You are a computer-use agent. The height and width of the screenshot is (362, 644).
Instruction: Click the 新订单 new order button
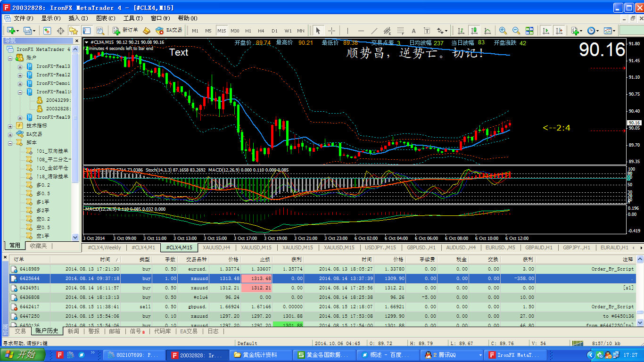[125, 31]
